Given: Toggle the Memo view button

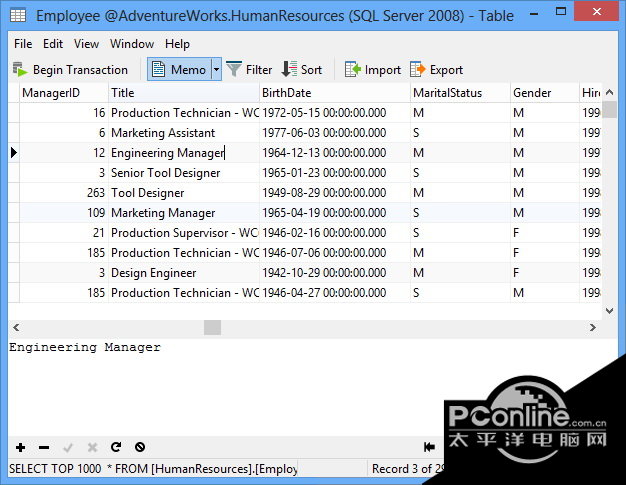Looking at the screenshot, I should coord(179,69).
